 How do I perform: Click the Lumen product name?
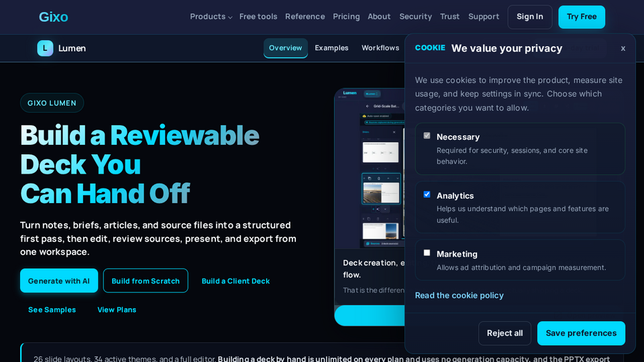72,48
